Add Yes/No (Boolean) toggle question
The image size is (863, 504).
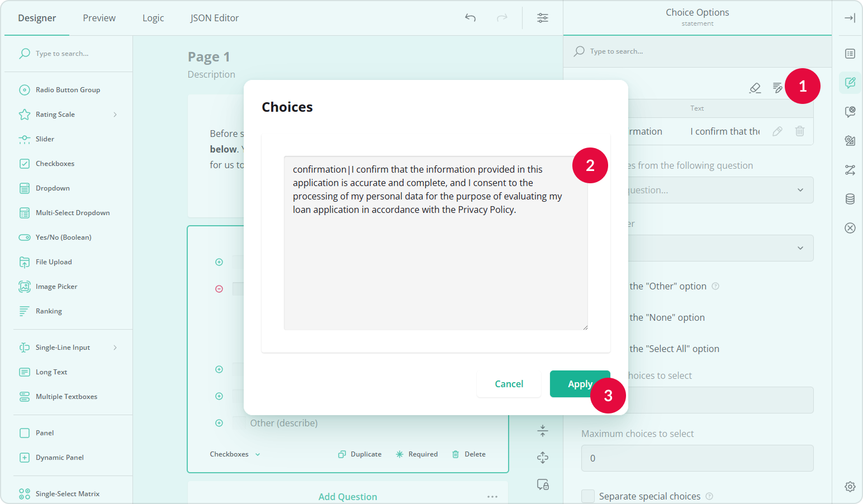pos(63,237)
